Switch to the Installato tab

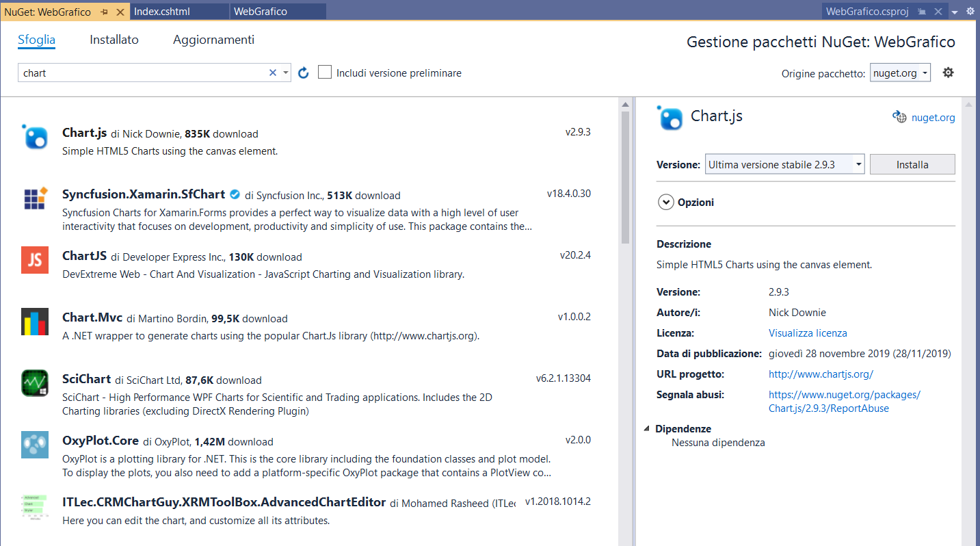[114, 40]
